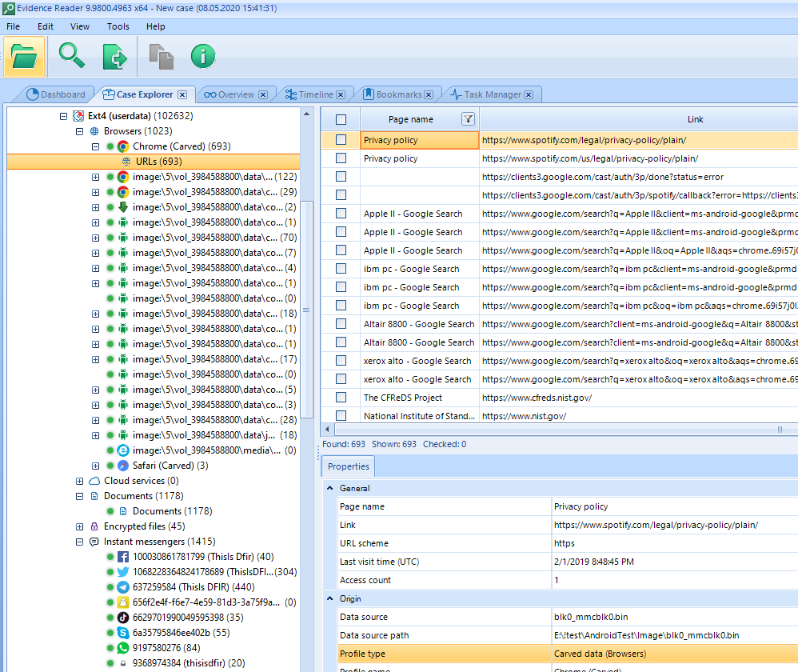Open case with the green folder toolbar icon
This screenshot has height=672, width=798.
[24, 56]
